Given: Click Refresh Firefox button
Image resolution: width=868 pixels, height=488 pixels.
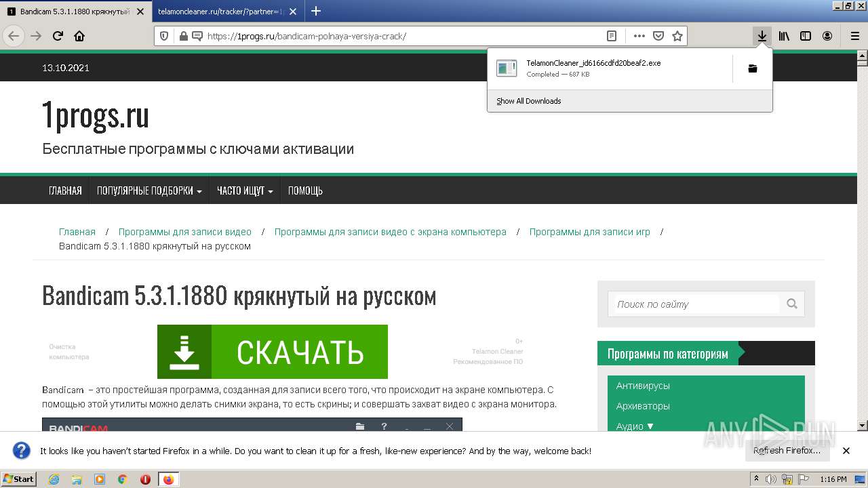Looking at the screenshot, I should [787, 451].
